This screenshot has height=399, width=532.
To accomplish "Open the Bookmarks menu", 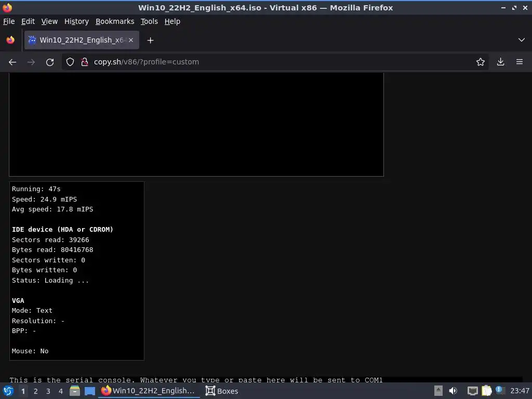I will tap(115, 21).
